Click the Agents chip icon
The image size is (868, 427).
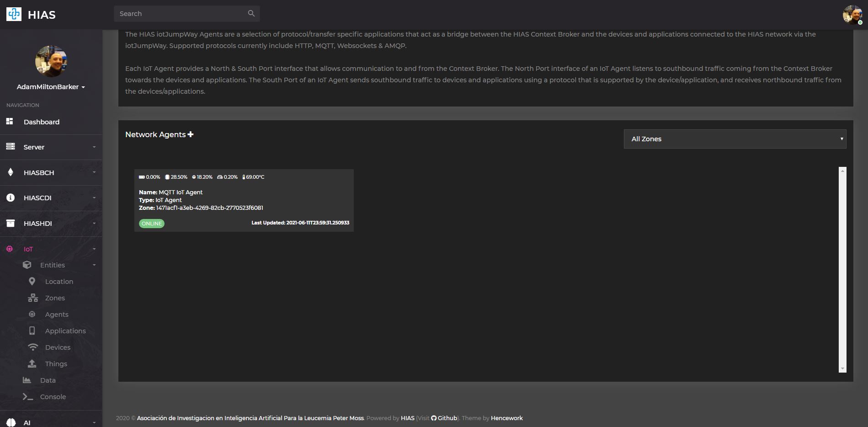pyautogui.click(x=32, y=314)
